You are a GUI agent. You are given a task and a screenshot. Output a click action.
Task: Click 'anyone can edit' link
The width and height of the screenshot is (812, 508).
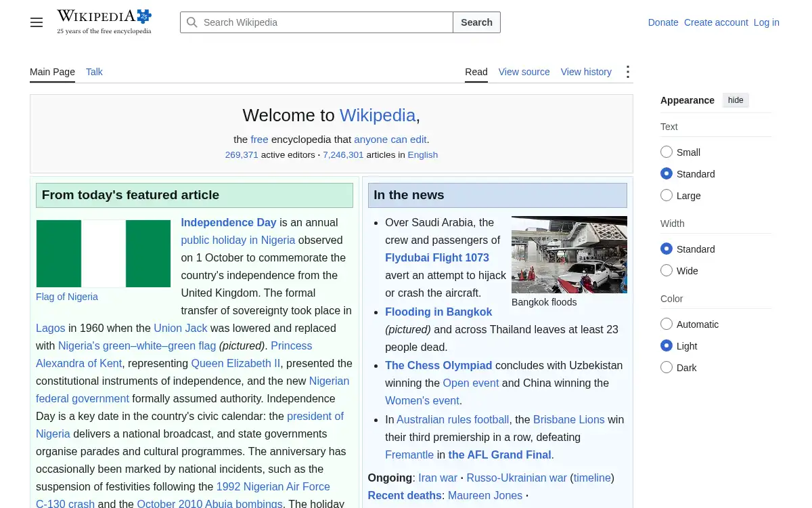pos(390,140)
